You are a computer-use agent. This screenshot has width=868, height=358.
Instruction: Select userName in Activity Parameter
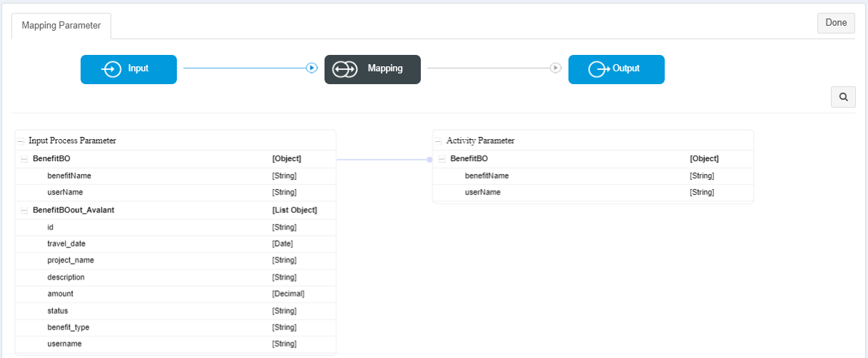tap(593, 193)
